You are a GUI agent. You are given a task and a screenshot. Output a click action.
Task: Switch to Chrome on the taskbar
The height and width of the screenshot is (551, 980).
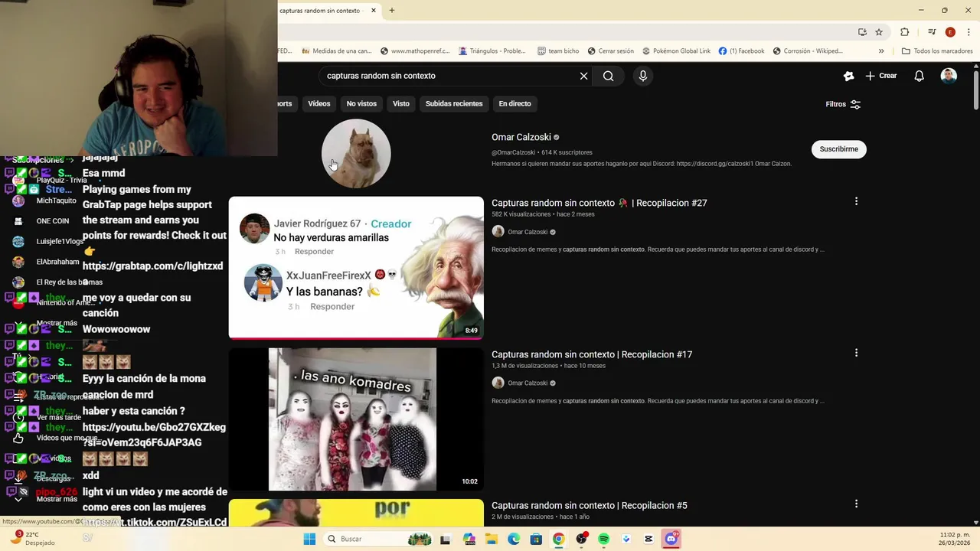[559, 539]
